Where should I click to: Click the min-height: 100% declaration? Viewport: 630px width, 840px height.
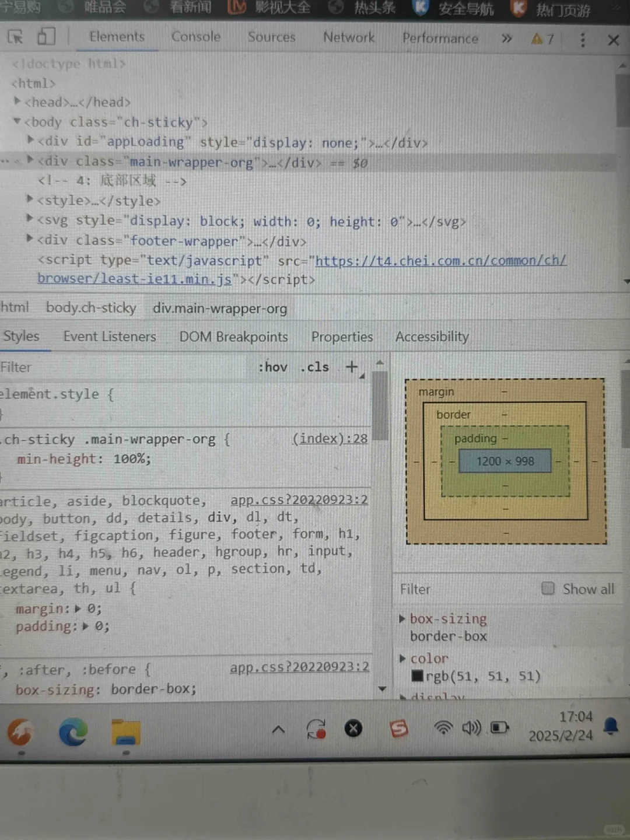point(84,459)
